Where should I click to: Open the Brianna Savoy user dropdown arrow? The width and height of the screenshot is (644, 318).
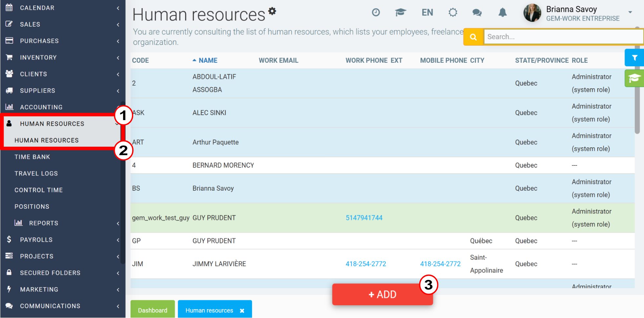(x=630, y=12)
